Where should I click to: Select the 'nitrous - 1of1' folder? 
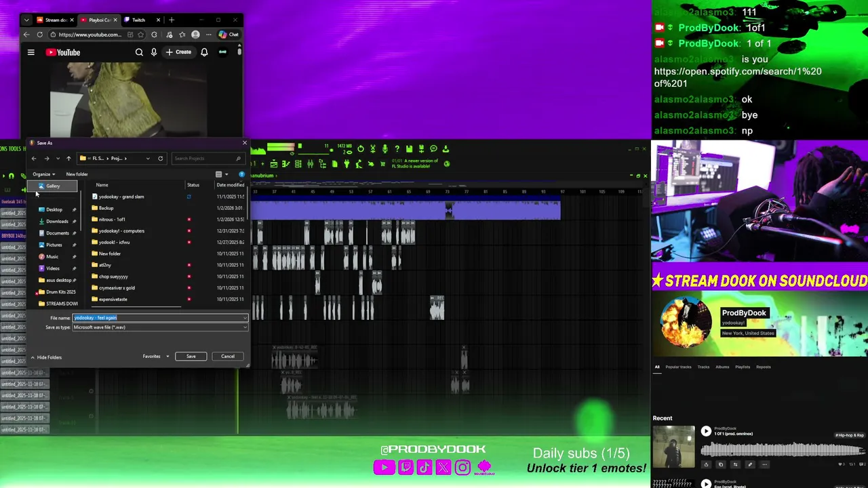tap(112, 220)
